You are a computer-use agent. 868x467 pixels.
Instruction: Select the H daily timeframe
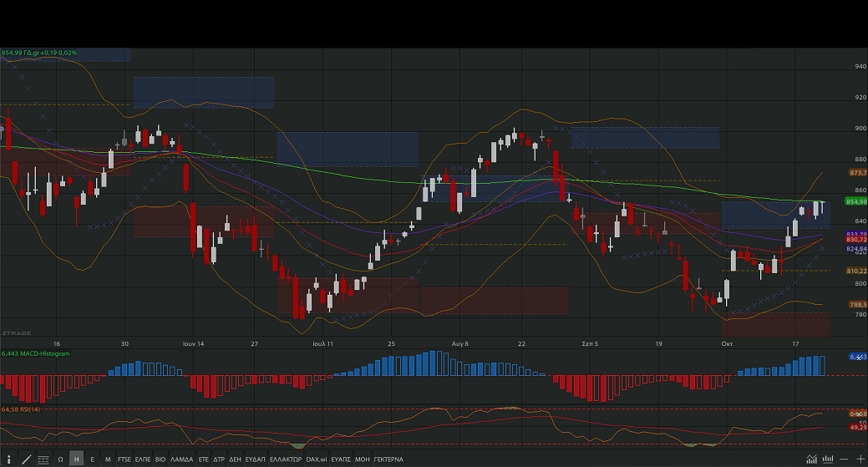(x=76, y=459)
